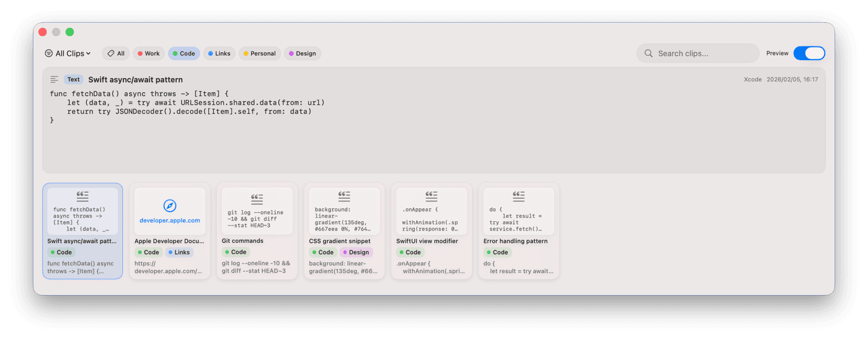Viewport: 868px width, 339px height.
Task: Switch to the Links tag filter
Action: (x=219, y=53)
